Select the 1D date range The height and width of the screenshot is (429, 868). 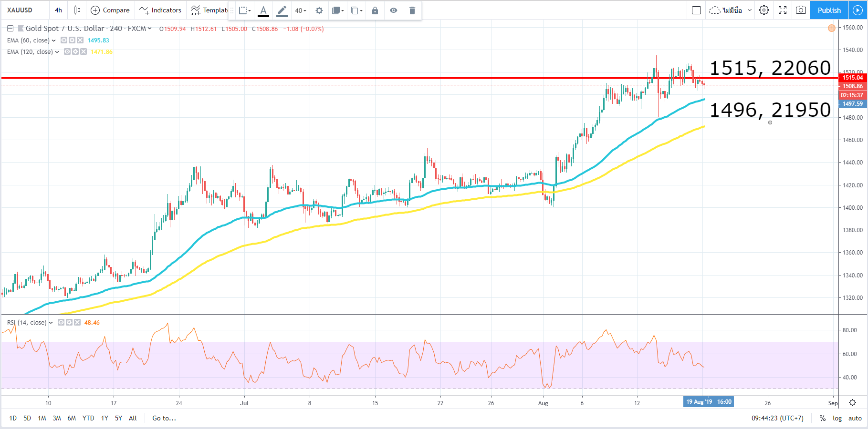13,418
